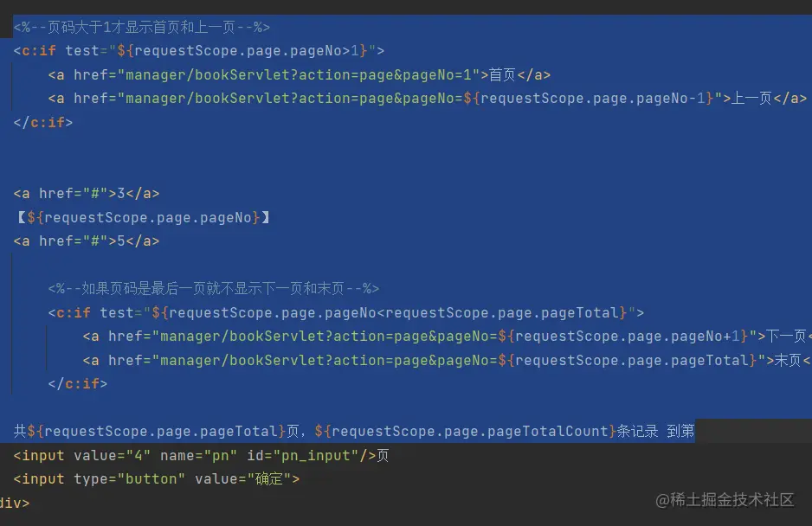Click the input type="button" value="确定" line

[157, 479]
